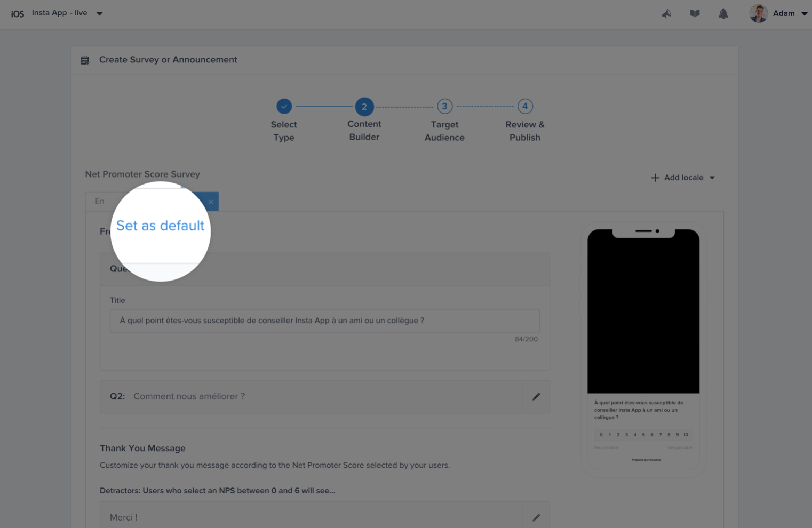Open the Adam account dropdown
Image resolution: width=812 pixels, height=528 pixels.
pos(803,13)
